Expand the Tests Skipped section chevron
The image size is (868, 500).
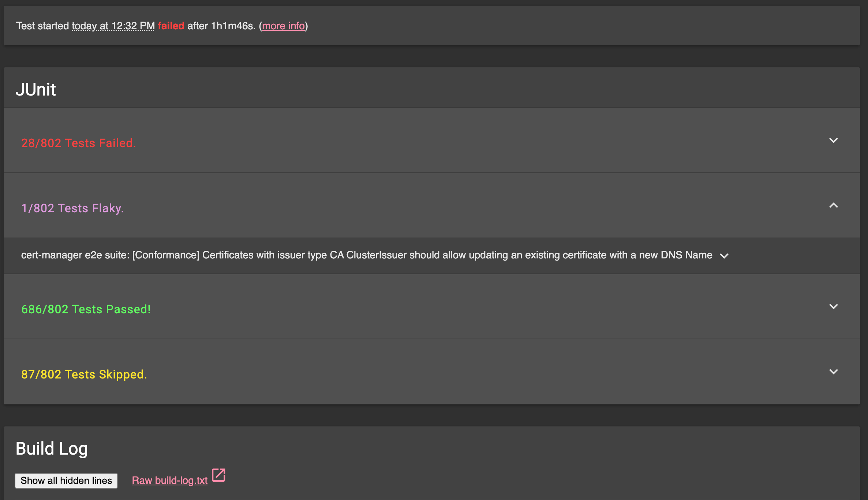tap(833, 372)
